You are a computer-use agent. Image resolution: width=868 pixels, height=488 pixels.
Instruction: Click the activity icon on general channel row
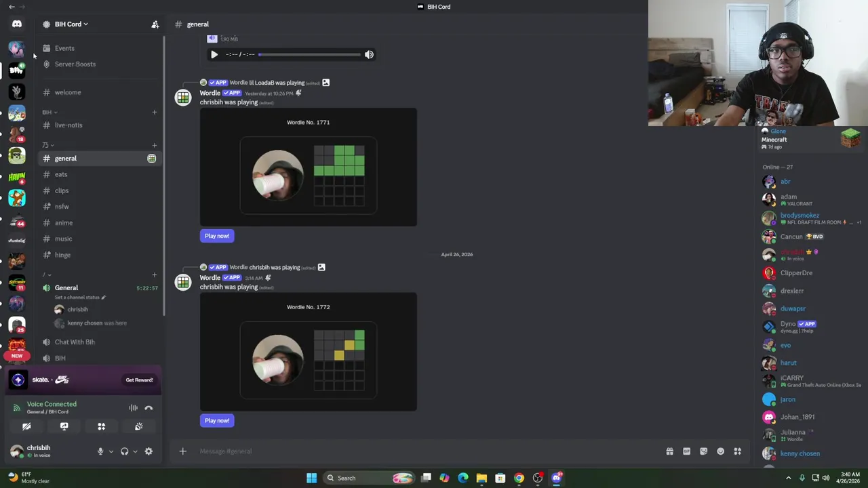[152, 159]
